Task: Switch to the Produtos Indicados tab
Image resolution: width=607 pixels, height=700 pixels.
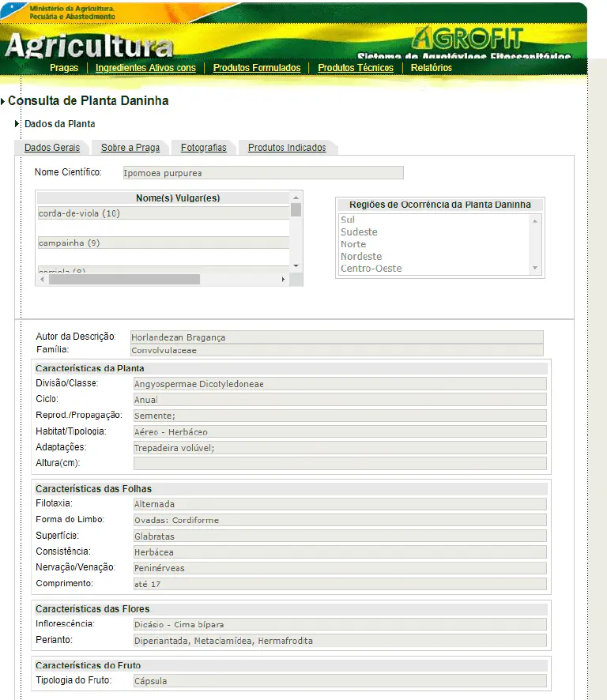Action: (287, 147)
